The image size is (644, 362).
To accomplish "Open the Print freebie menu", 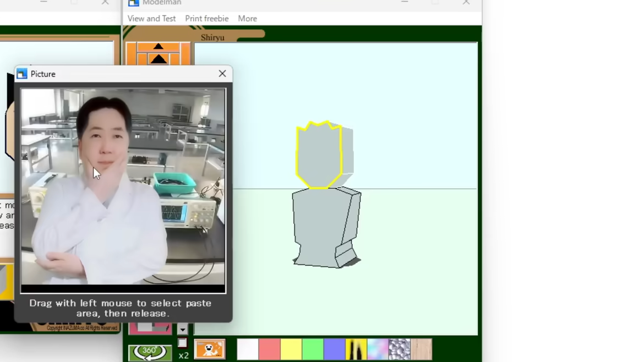I will (206, 19).
